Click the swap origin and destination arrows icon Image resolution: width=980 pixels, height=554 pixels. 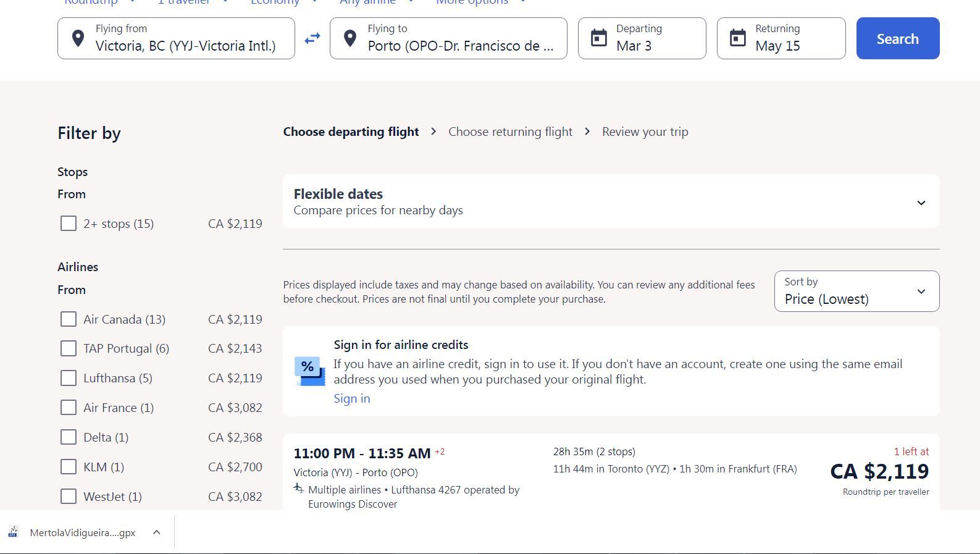312,38
